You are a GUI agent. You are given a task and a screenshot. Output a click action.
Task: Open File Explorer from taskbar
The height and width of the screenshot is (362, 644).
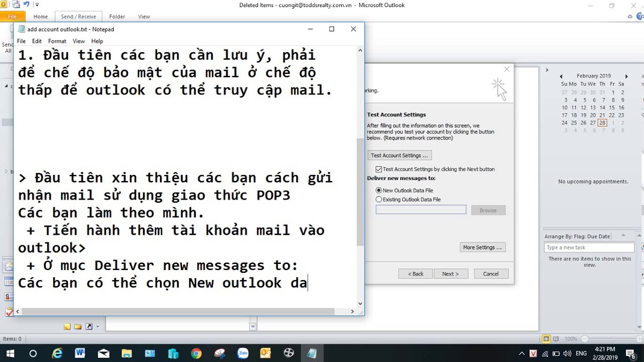pyautogui.click(x=126, y=353)
